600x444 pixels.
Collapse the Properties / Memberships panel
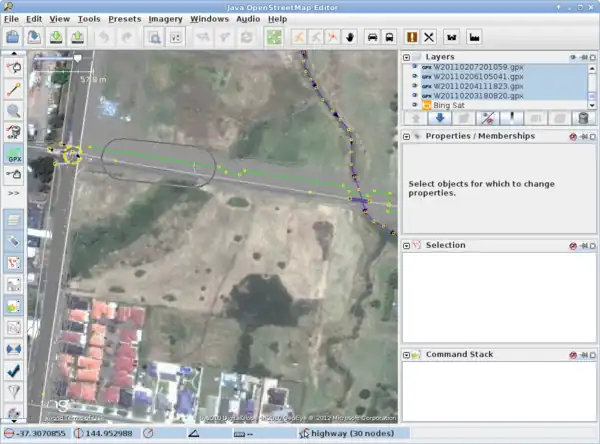click(407, 136)
